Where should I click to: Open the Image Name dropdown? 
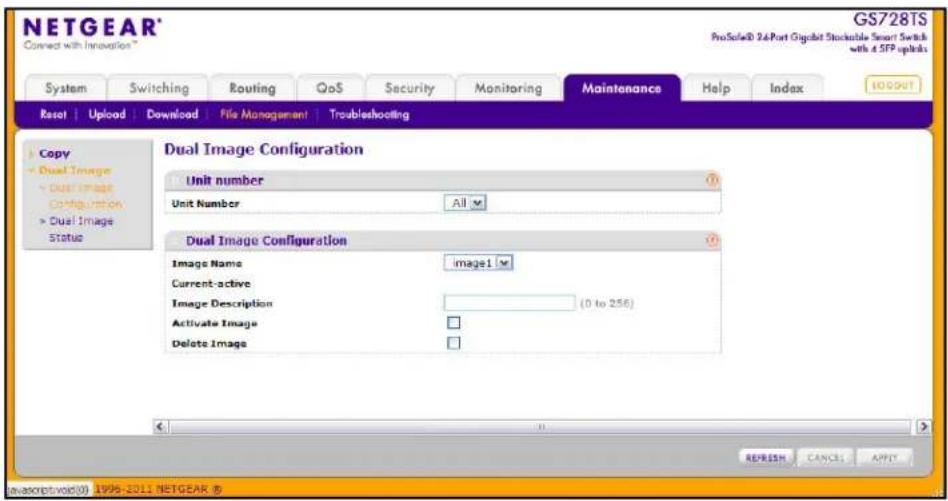[478, 263]
